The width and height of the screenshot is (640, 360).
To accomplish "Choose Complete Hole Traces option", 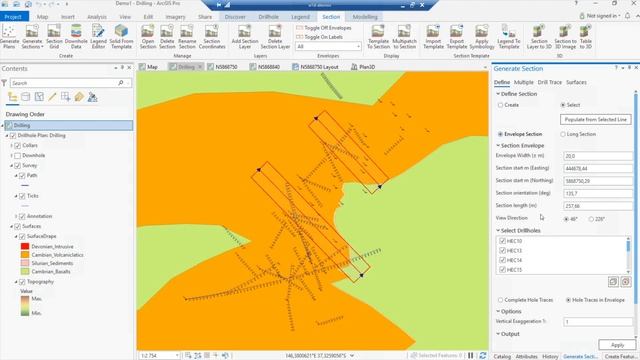I will click(500, 300).
